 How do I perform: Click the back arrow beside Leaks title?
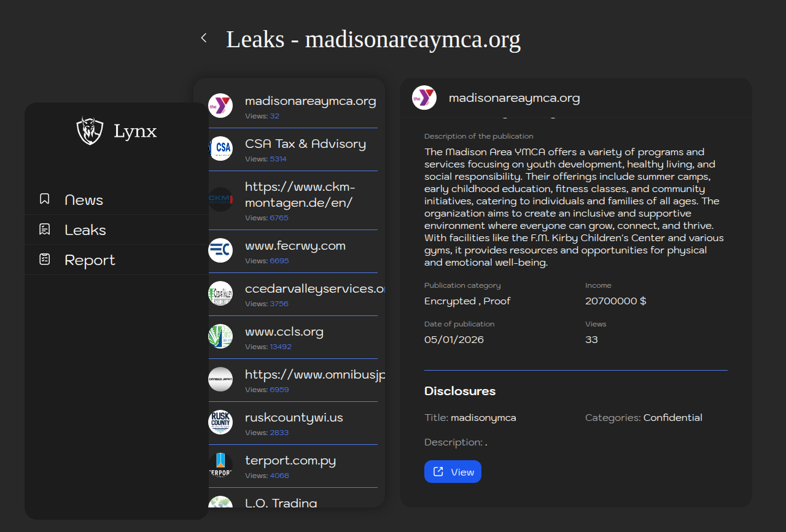pos(204,38)
